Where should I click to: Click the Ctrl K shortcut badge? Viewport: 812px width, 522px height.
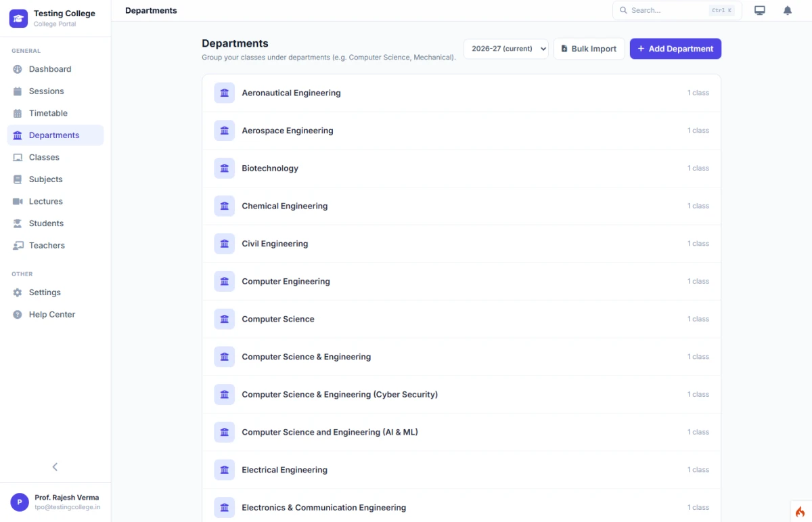click(x=721, y=11)
